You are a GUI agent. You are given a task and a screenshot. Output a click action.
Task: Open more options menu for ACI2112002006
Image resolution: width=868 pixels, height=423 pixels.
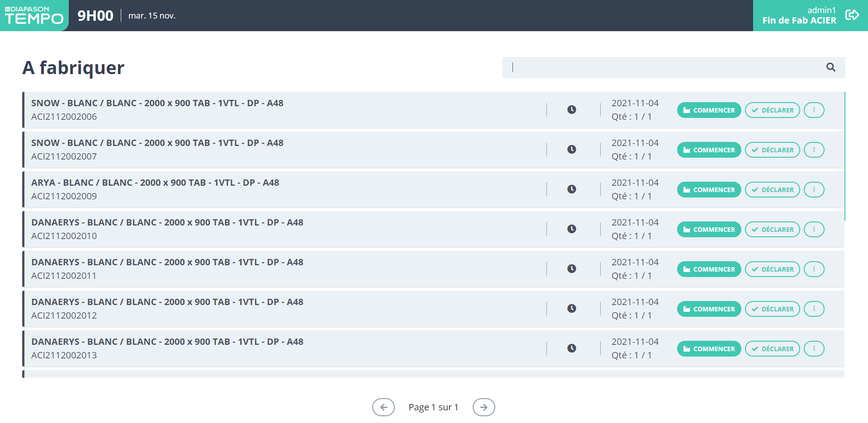tap(814, 110)
